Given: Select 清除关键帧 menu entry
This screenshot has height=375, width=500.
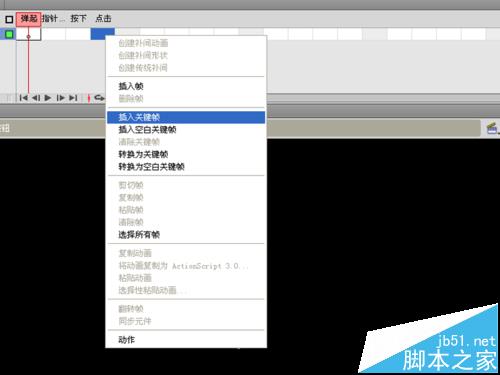Looking at the screenshot, I should pos(186,142).
